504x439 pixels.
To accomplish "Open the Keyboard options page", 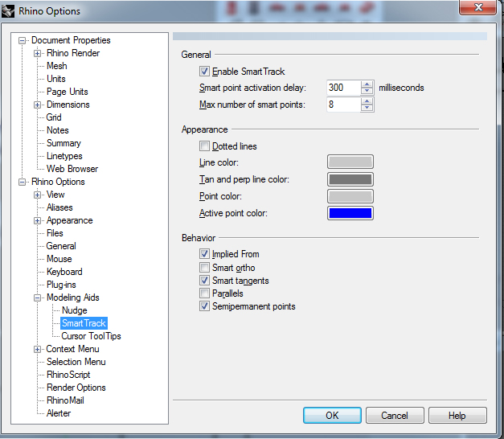I will pyautogui.click(x=64, y=272).
